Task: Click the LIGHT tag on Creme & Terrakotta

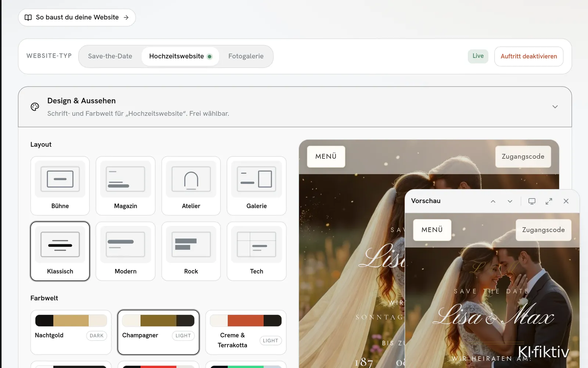Action: click(x=270, y=341)
